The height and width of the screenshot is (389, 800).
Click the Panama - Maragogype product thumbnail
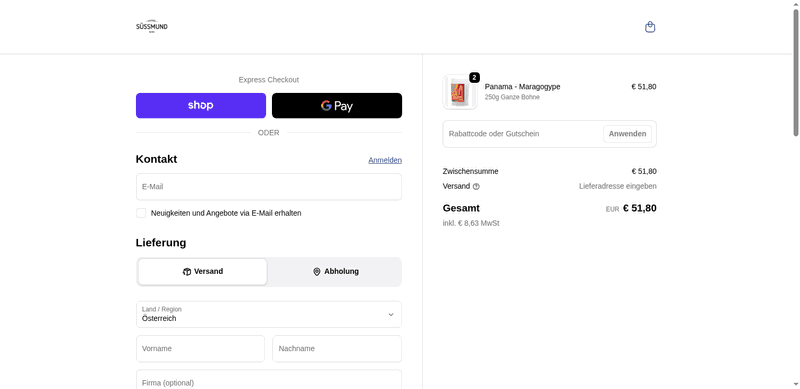460,92
